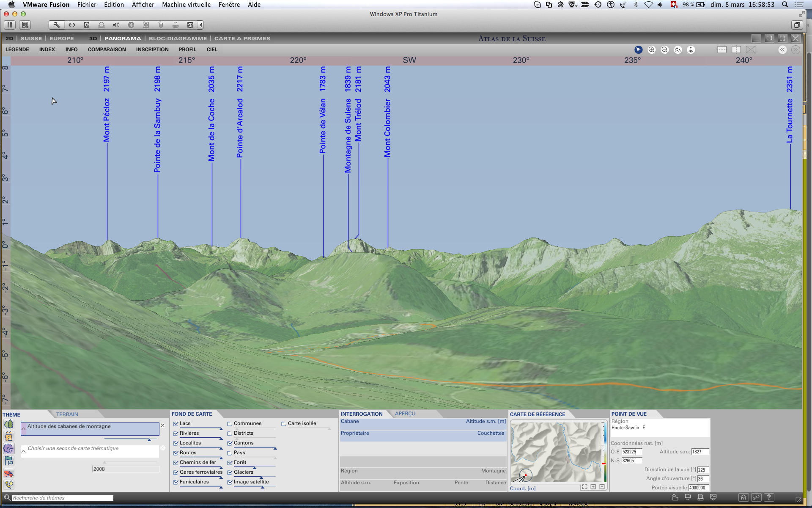Enable the Communes checkbox
The width and height of the screenshot is (812, 508).
click(x=230, y=424)
